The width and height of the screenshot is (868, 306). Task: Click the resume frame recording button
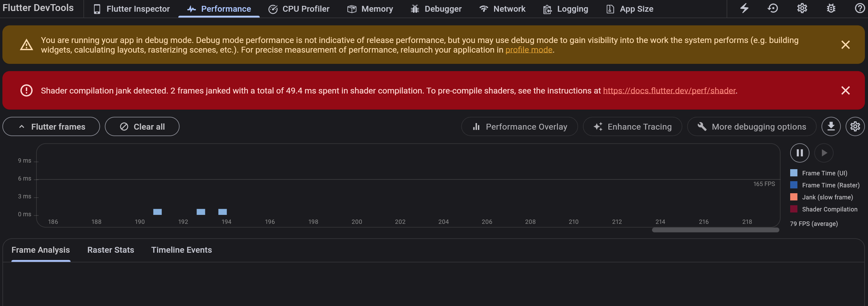824,153
